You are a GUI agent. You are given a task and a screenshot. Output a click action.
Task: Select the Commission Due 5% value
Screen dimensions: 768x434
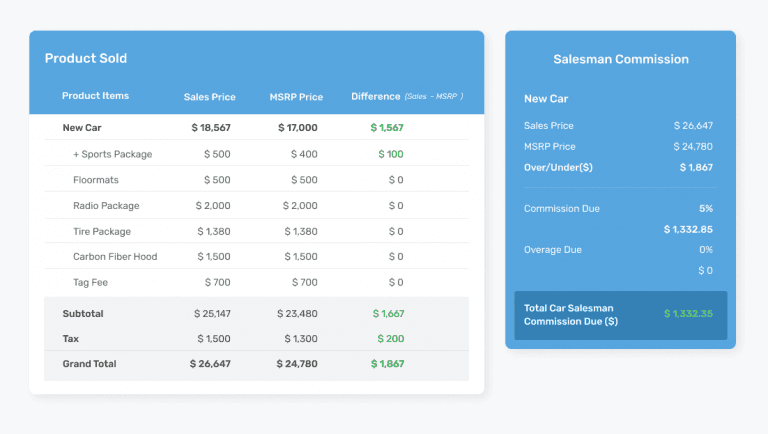tap(705, 209)
